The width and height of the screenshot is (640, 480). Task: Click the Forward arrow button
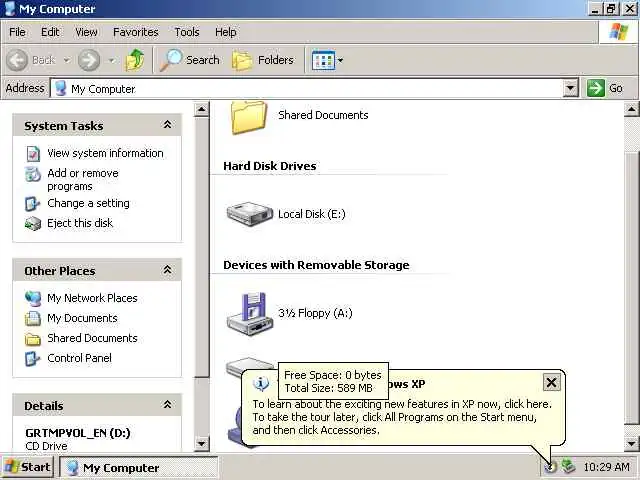89,60
